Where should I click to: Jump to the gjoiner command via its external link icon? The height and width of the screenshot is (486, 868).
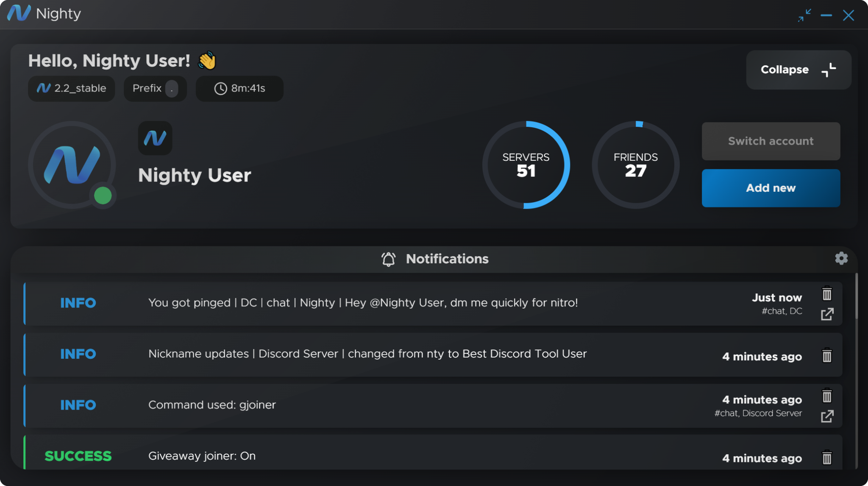[827, 416]
